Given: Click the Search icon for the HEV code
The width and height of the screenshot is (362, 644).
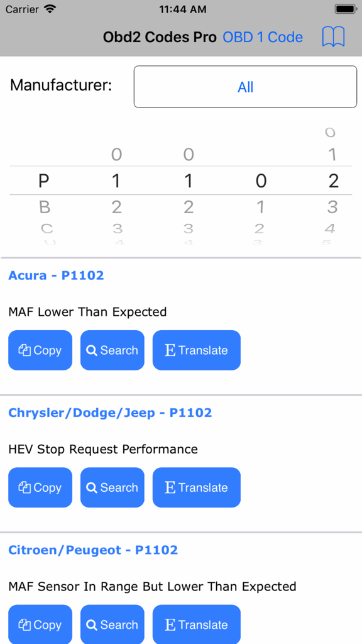Looking at the screenshot, I should pos(93,487).
